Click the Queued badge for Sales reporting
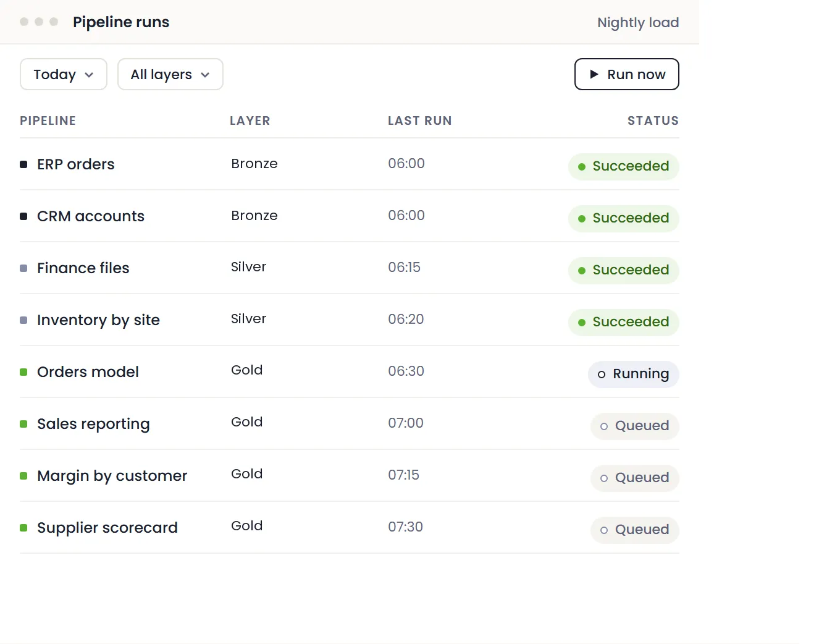 coord(635,426)
